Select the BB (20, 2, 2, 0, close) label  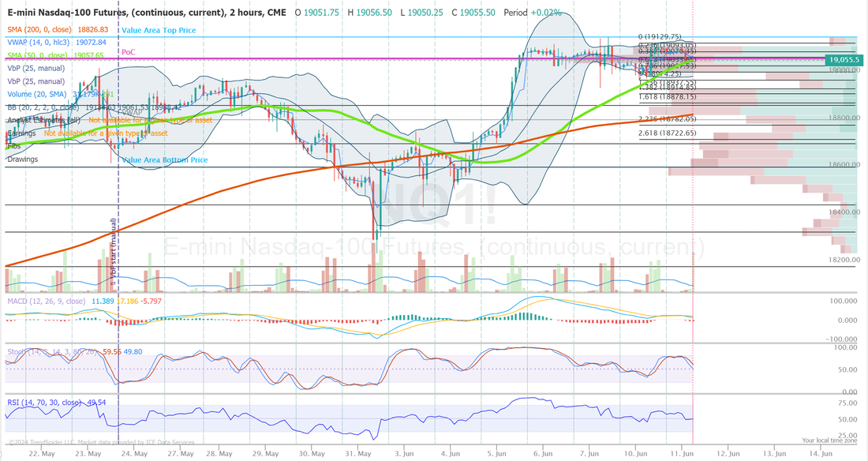tap(43, 107)
